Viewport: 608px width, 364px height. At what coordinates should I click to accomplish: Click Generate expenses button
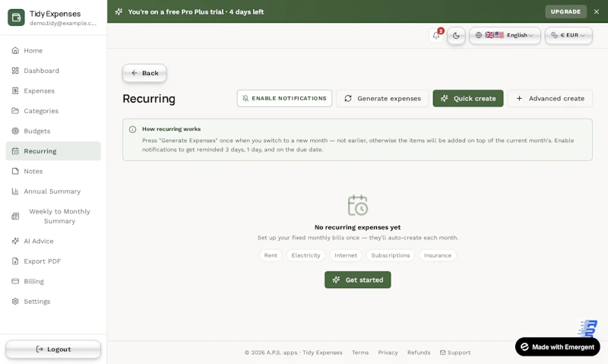point(382,99)
